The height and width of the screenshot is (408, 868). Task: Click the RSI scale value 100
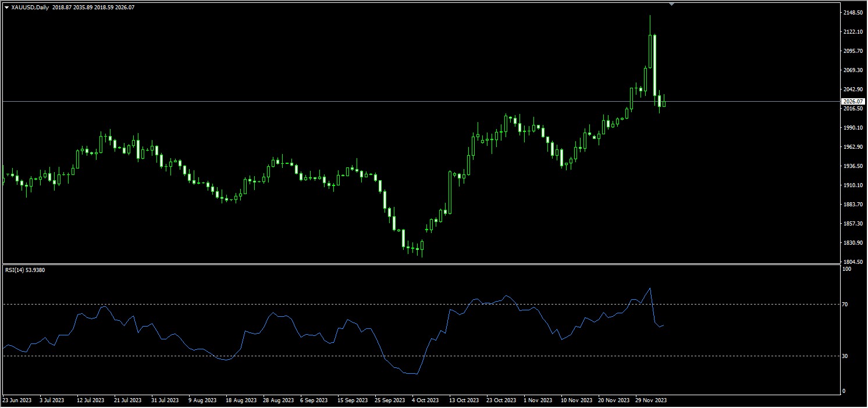[x=847, y=270]
